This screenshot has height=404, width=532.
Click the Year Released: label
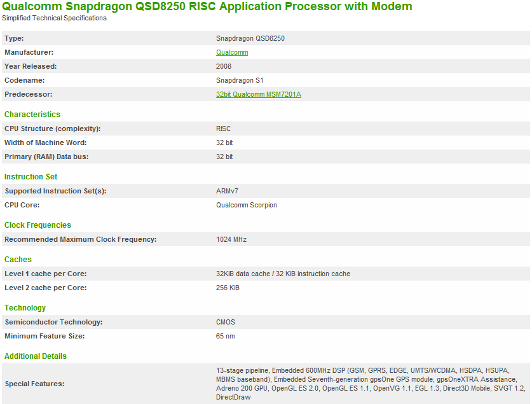pos(31,66)
